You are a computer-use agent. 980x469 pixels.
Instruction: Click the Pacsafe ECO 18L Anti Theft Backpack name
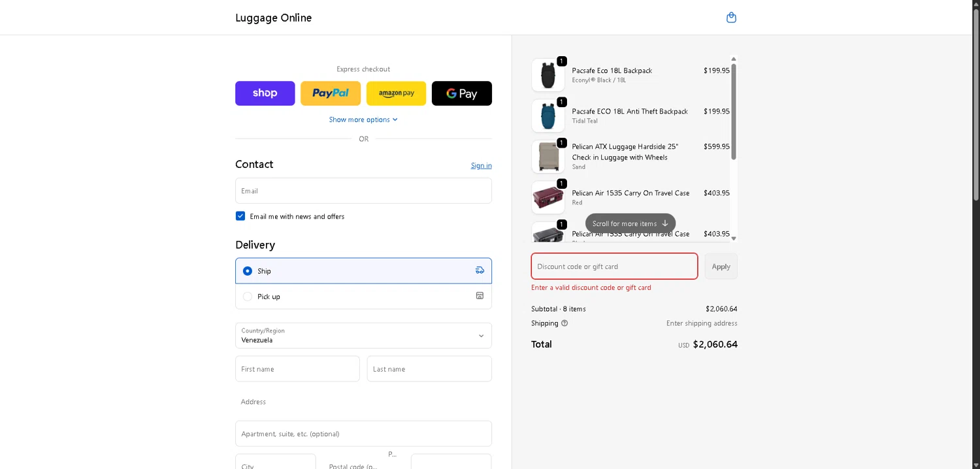630,112
